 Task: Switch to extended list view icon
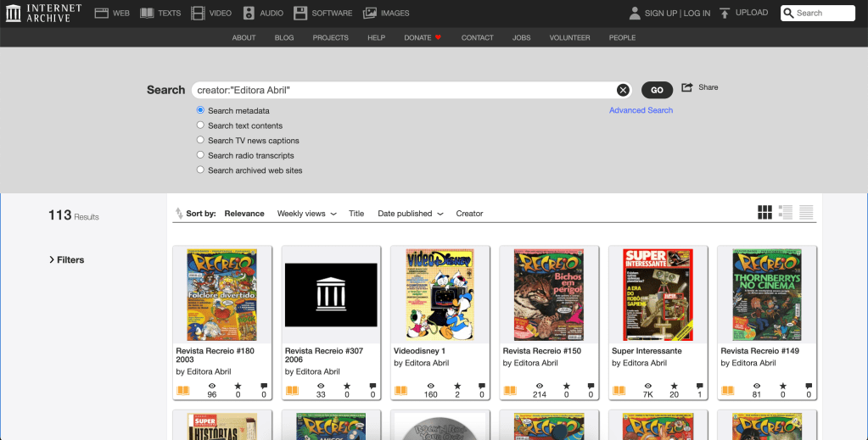click(786, 213)
